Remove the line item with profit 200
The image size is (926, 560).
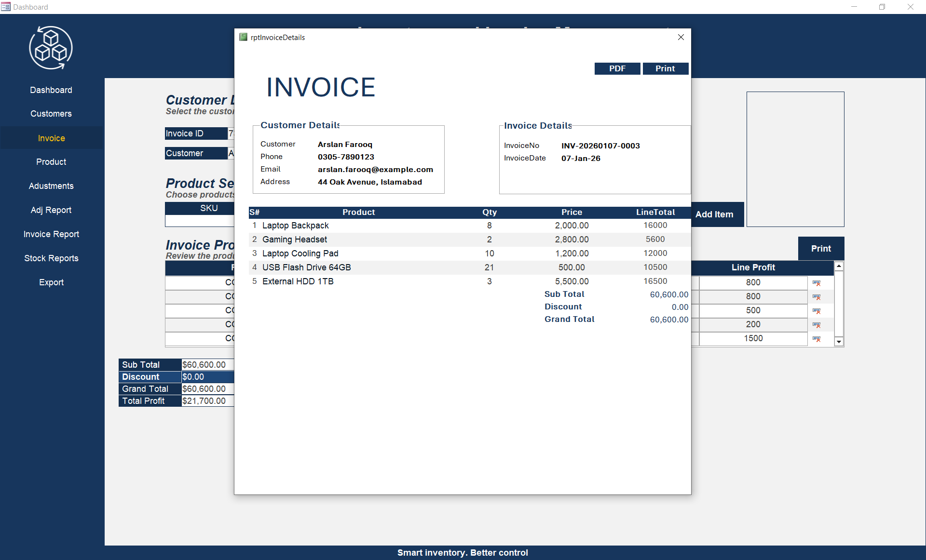[x=817, y=325]
